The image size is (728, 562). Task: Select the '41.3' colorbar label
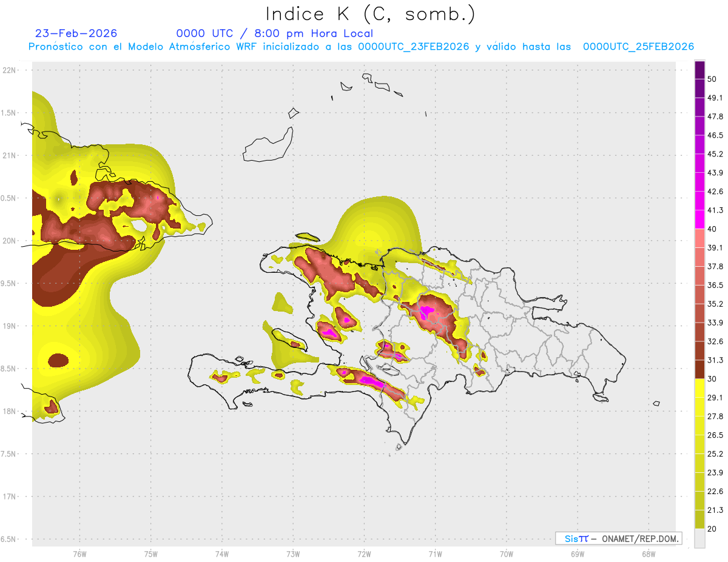point(715,210)
